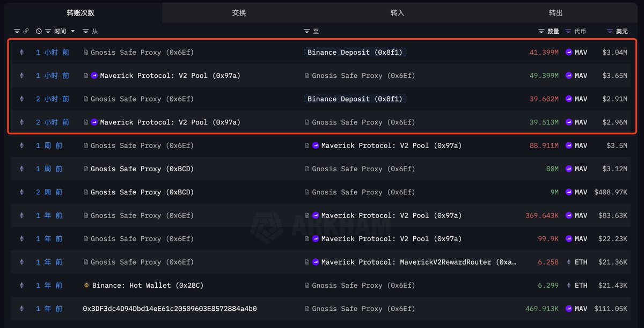This screenshot has width=644, height=328.
Task: Expand the 时间 sort dropdown arrow
Action: [x=73, y=32]
